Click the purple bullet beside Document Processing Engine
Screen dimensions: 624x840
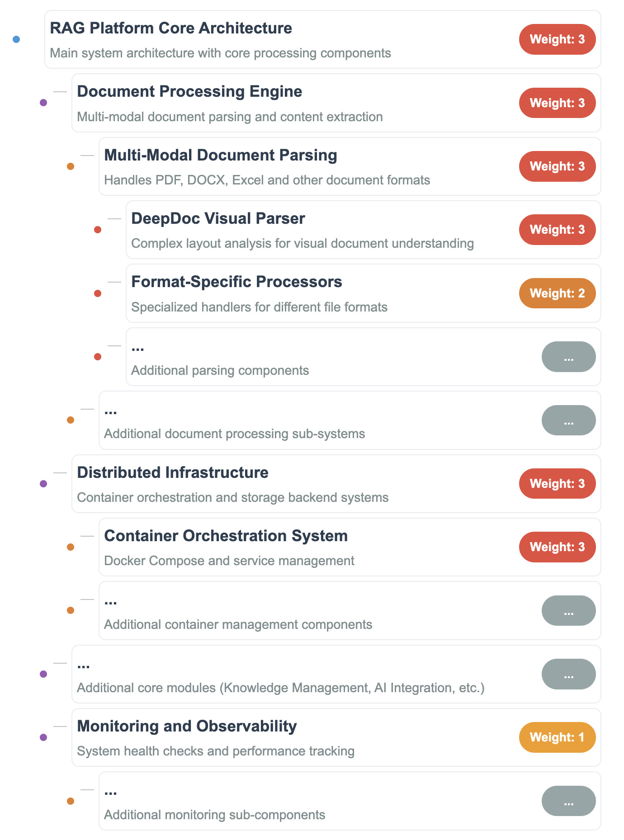coord(43,103)
